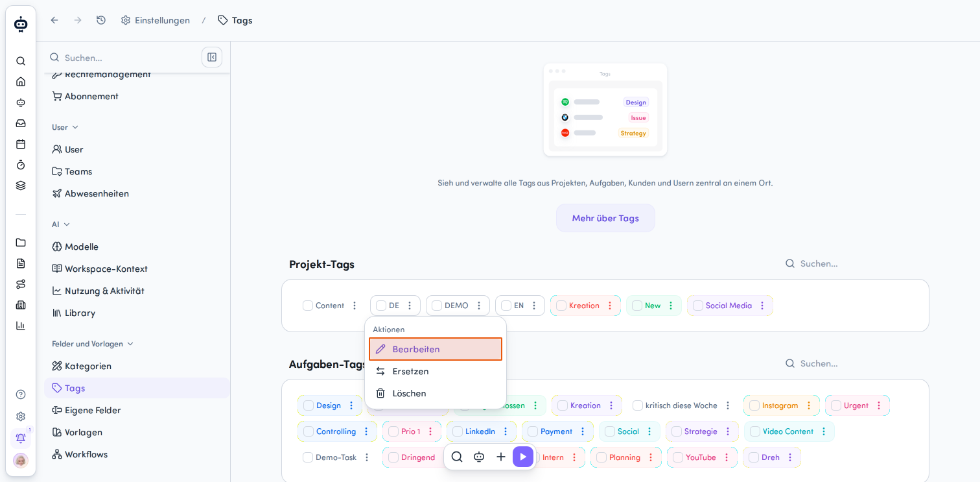Screen dimensions: 980x482
Task: Select the Content tag checkbox
Action: [x=308, y=306]
